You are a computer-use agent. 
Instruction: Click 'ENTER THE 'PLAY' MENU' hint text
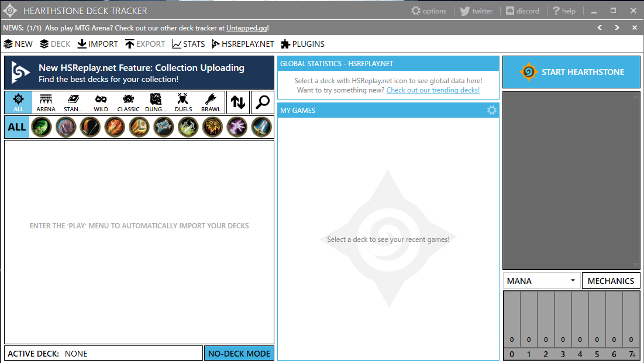pos(139,225)
